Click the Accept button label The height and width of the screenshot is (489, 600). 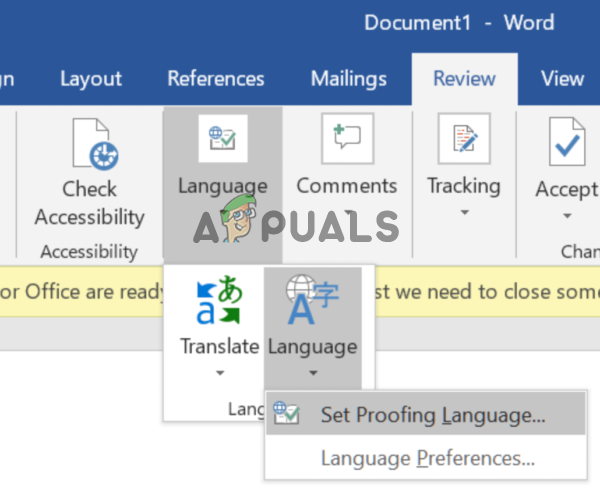[566, 189]
